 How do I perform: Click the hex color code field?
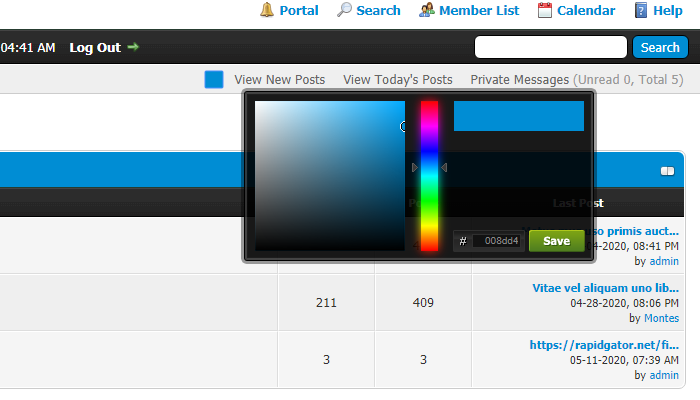point(497,241)
